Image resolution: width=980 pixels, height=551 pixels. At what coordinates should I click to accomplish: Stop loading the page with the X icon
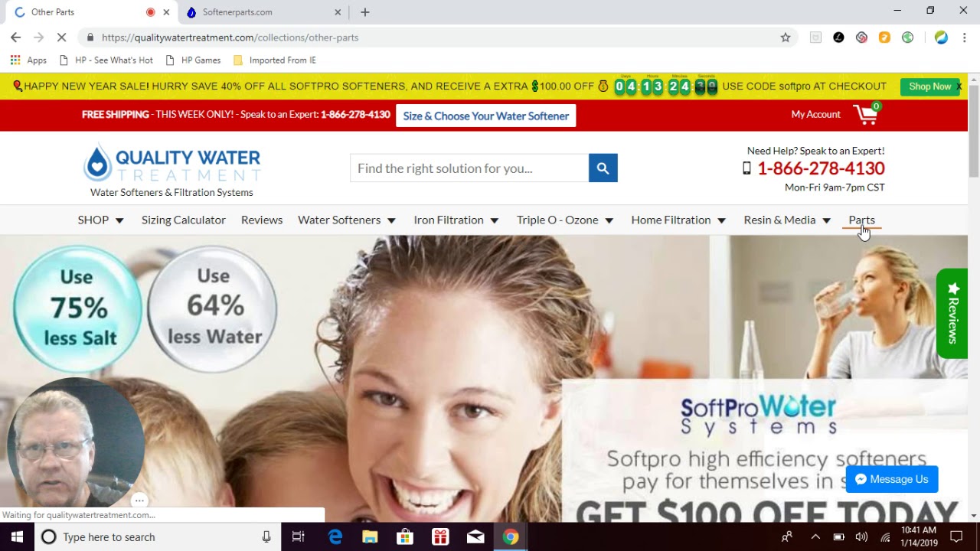62,37
